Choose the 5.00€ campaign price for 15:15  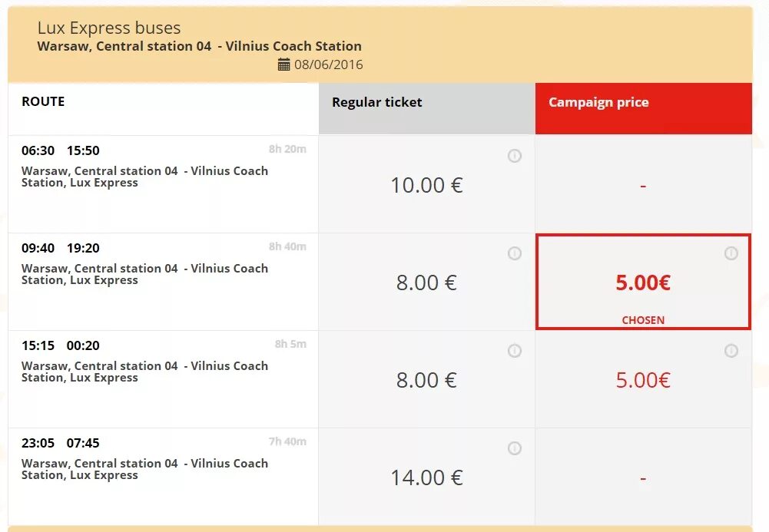pos(643,380)
